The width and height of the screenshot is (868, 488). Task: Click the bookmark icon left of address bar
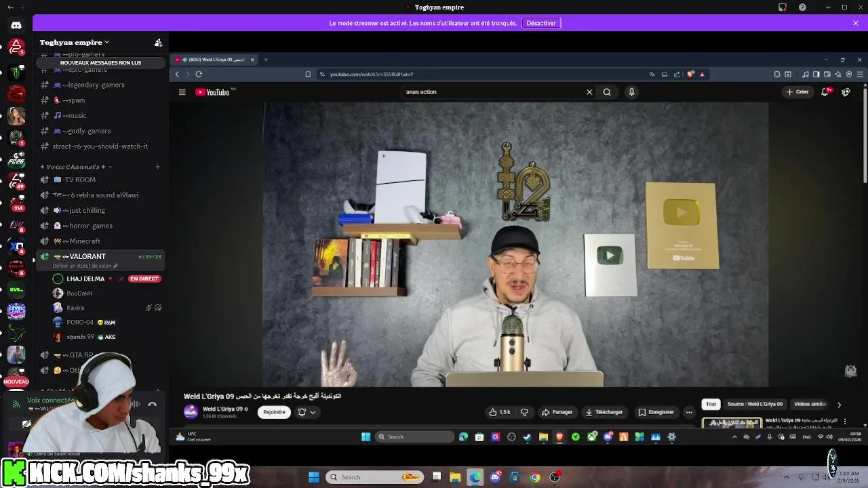tap(308, 74)
